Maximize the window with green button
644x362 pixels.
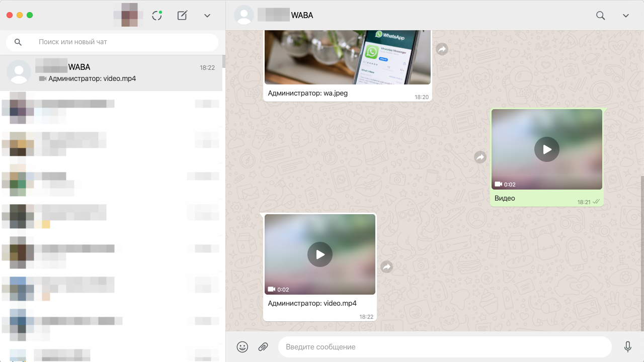pyautogui.click(x=30, y=15)
